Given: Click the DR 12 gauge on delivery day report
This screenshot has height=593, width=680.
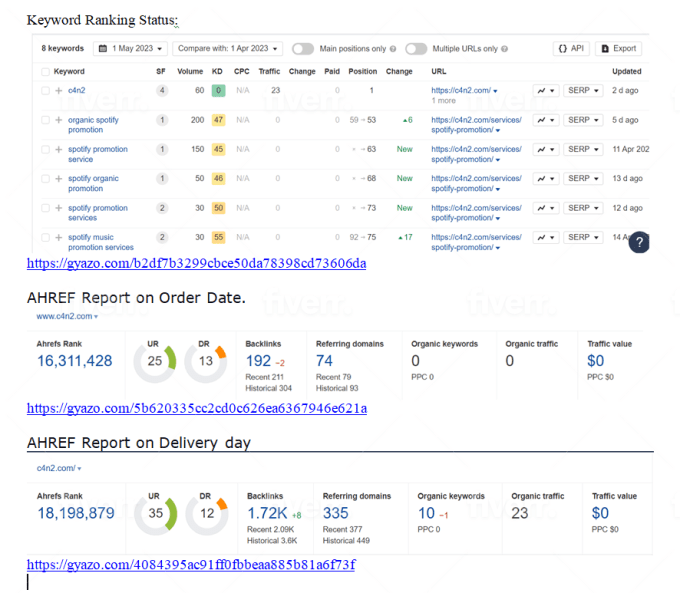Looking at the screenshot, I should (x=207, y=514).
